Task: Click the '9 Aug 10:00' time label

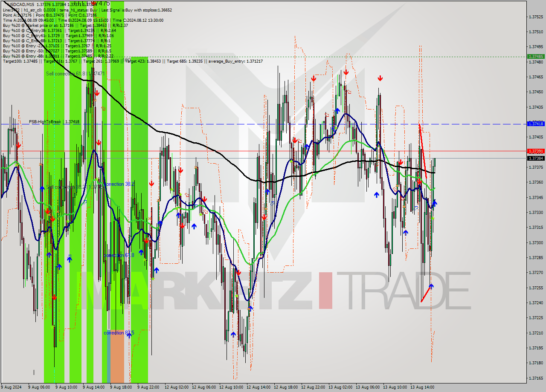Action: [66, 387]
